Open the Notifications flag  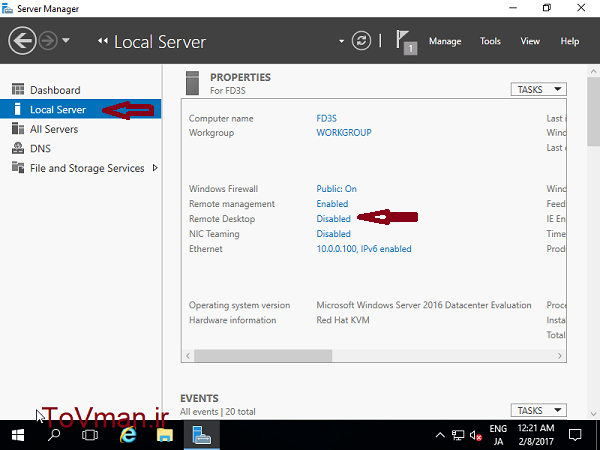click(406, 42)
